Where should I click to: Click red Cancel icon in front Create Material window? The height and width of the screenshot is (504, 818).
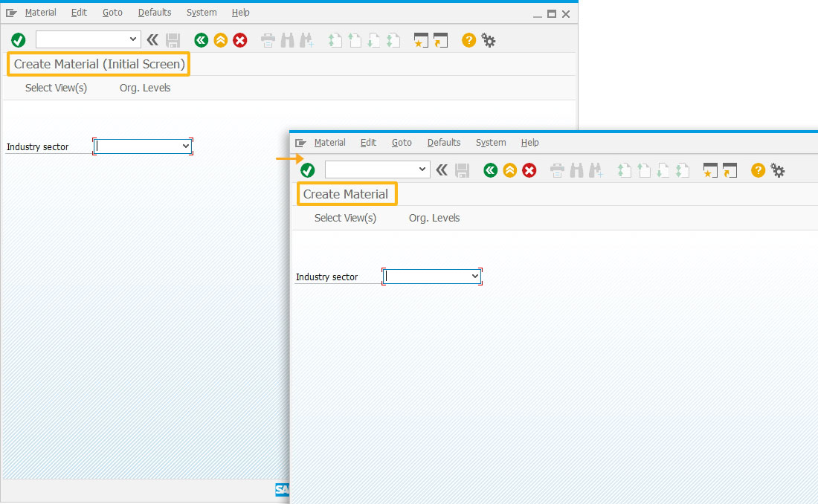[529, 170]
